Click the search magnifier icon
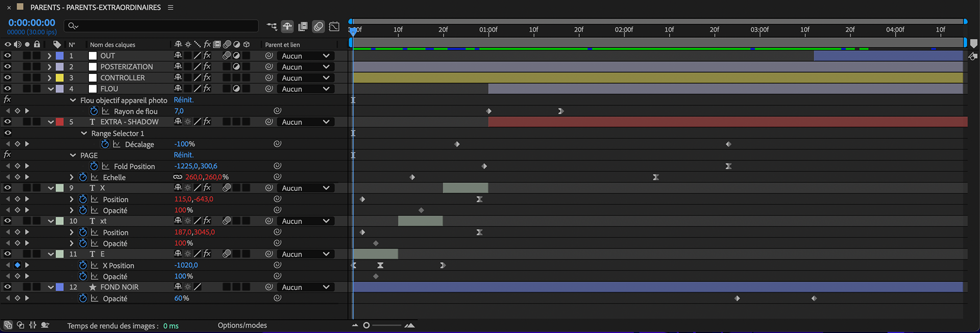Image resolution: width=980 pixels, height=333 pixels. click(x=72, y=26)
